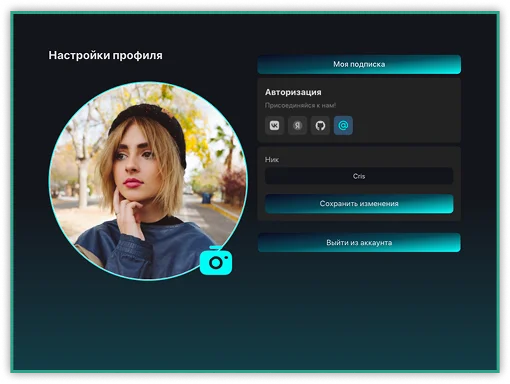Image resolution: width=510 pixels, height=384 pixels.
Task: Log out with Выйти из аккаунта
Action: click(359, 243)
